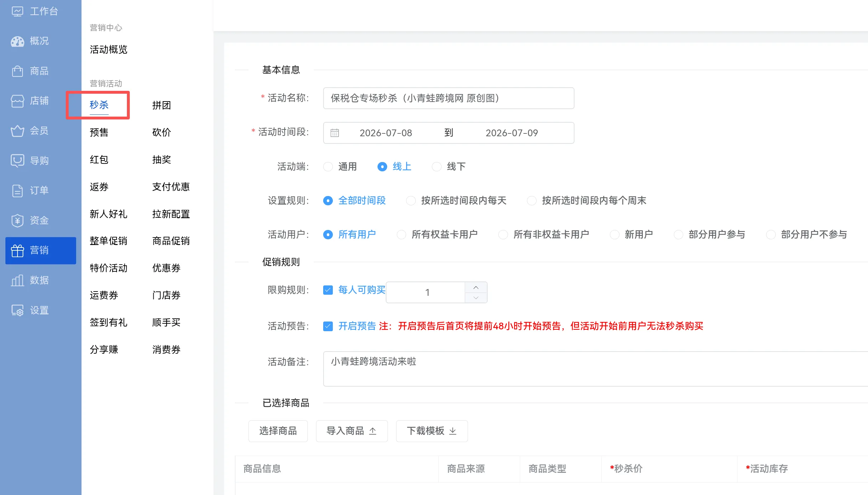Screen dimensions: 868x495
Task: Open 运费券 menu item
Action: [x=104, y=295]
